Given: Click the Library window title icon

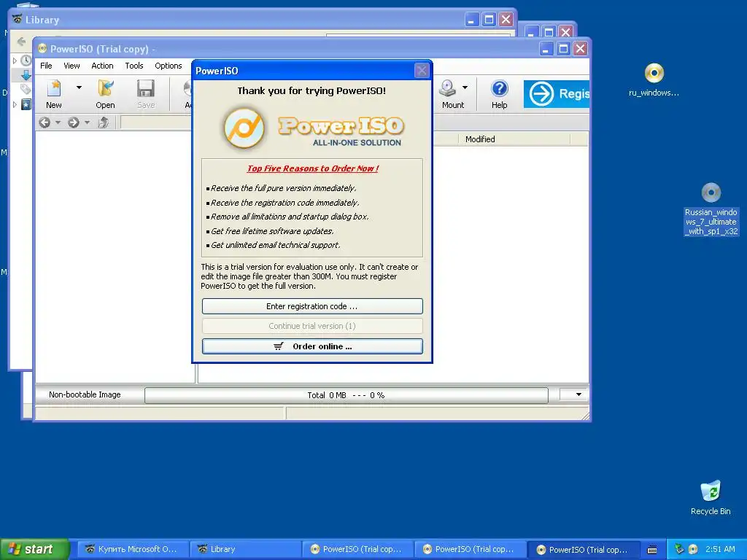Looking at the screenshot, I should [18, 20].
